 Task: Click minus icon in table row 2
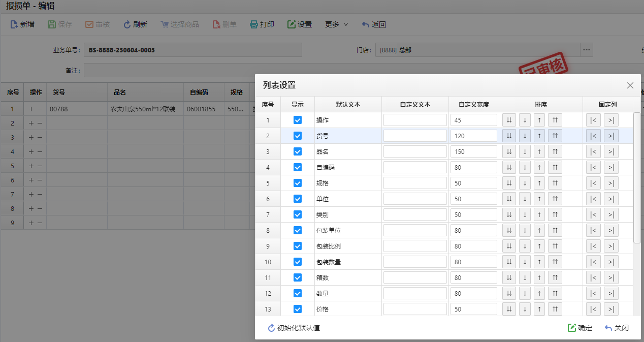tap(40, 123)
